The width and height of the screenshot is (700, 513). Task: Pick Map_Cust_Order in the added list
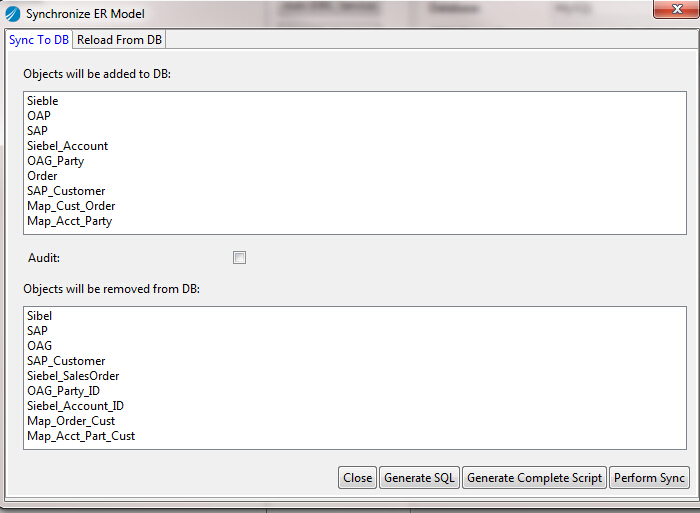click(71, 206)
